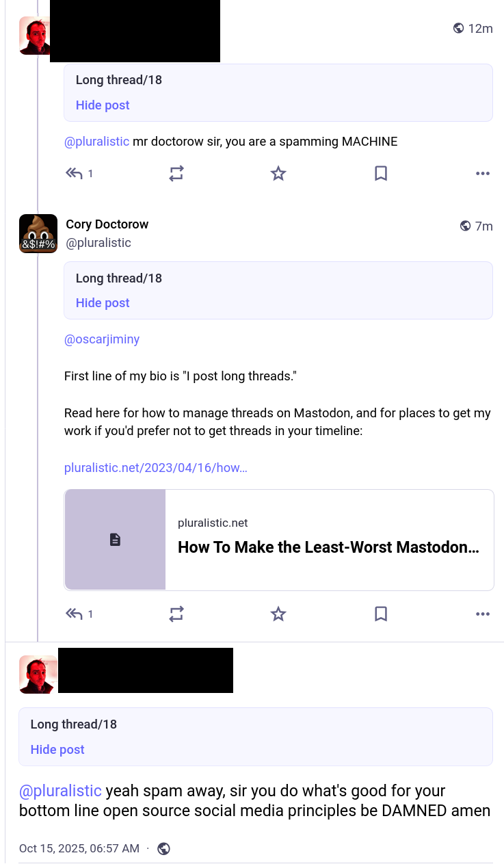Reply to the 'spamming MACHINE' post
Viewport: 504px width, 864px height.
74,174
